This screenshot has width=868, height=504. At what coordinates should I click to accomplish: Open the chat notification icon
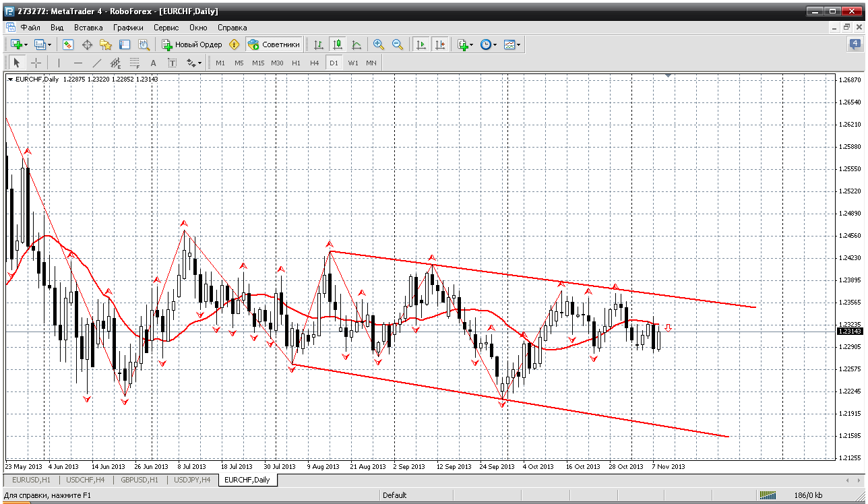point(855,44)
